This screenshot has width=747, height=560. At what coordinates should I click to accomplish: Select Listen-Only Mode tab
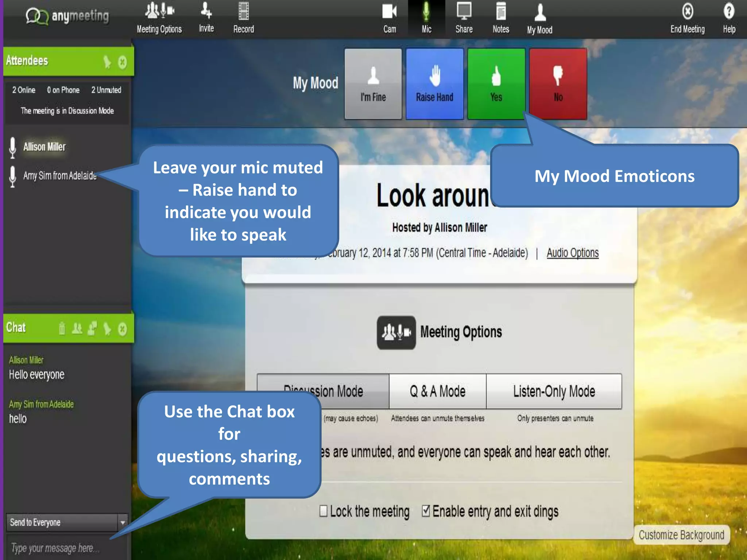tap(554, 391)
